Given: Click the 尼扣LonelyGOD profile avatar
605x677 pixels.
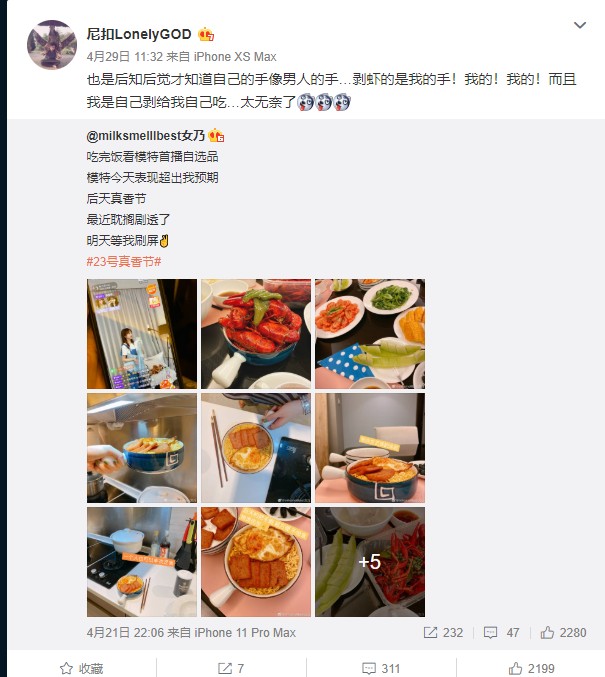Looking at the screenshot, I should pos(52,44).
